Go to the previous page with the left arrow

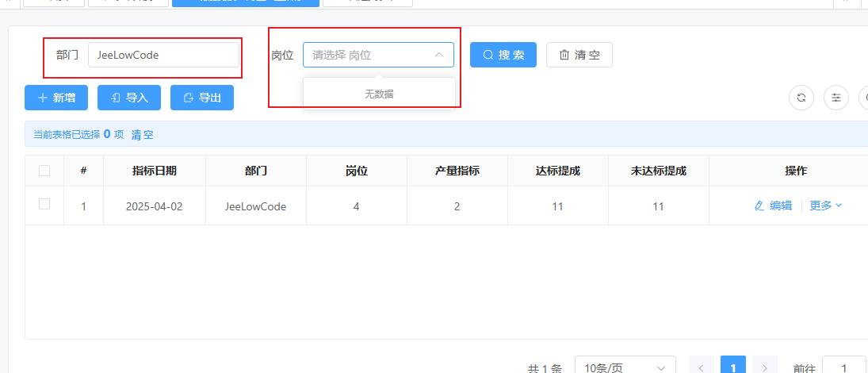(702, 367)
